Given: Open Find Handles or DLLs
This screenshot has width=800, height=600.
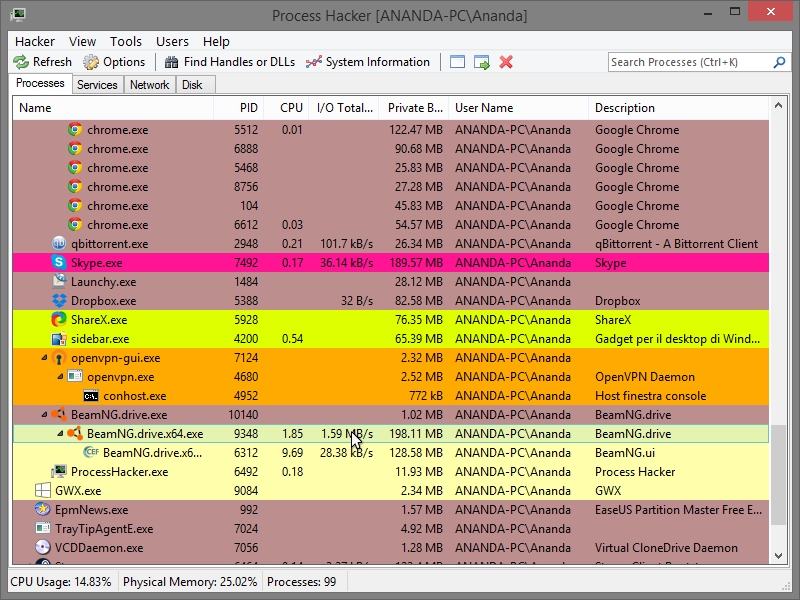Looking at the screenshot, I should (230, 62).
